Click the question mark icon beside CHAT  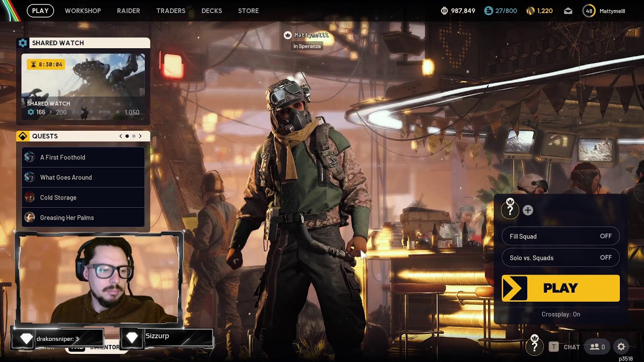pos(535,345)
